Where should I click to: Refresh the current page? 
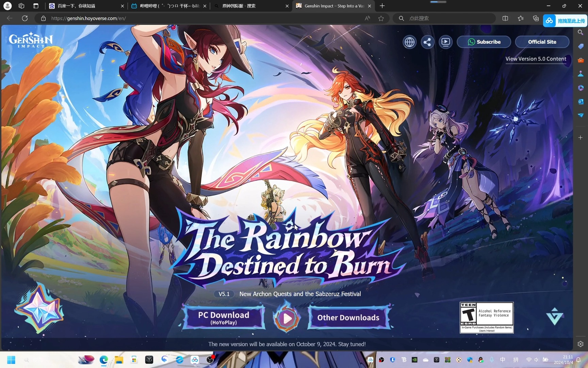(x=25, y=18)
